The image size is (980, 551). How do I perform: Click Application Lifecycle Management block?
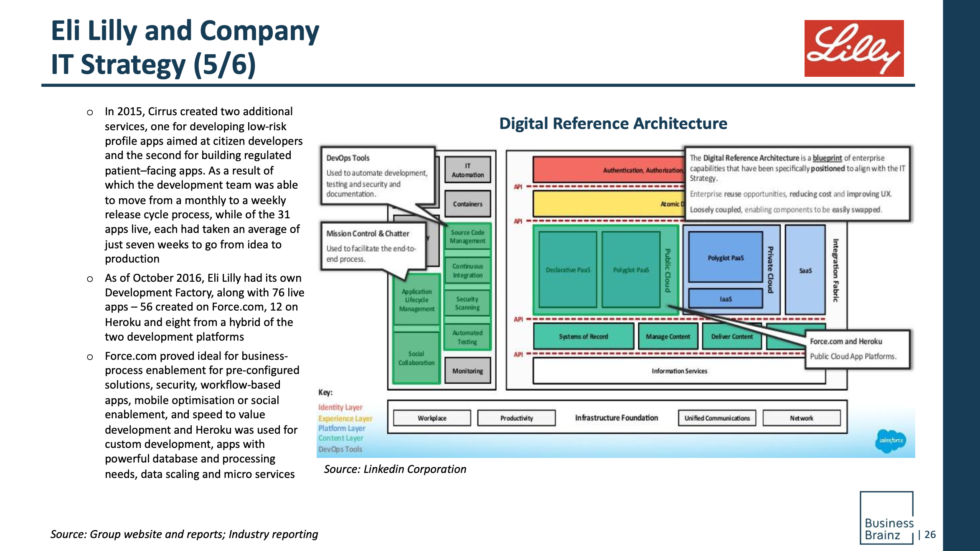(x=416, y=300)
